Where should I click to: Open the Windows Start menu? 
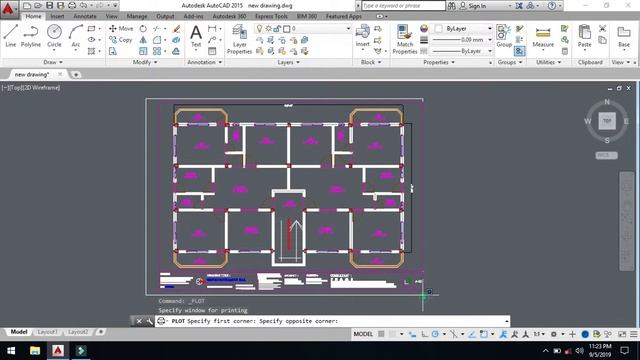click(11, 351)
